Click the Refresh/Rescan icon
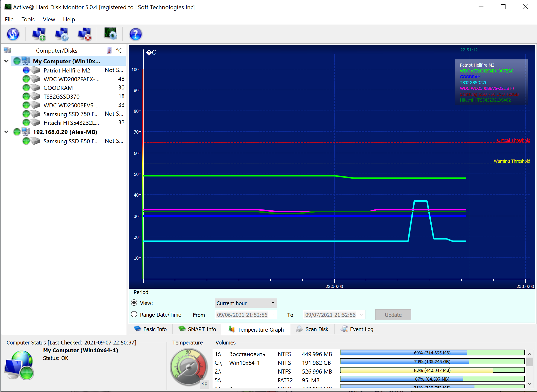Screen dimensions: 537x392 coord(13,35)
